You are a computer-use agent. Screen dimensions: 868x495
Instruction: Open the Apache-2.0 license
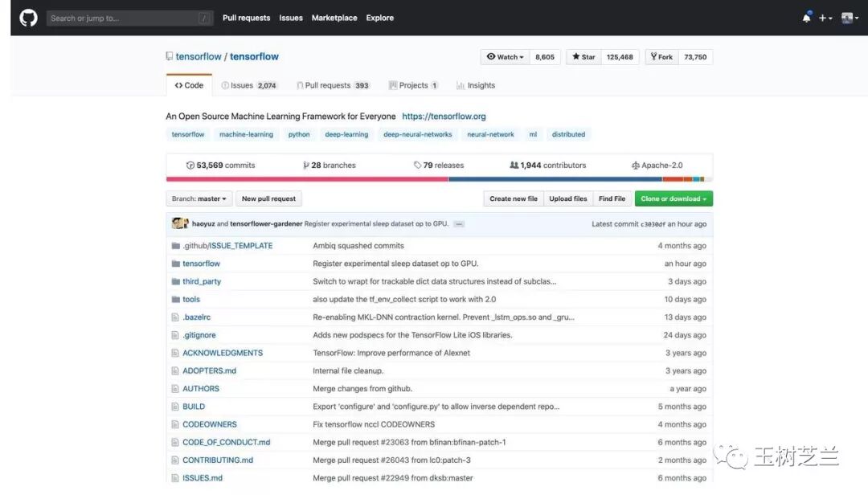pyautogui.click(x=657, y=165)
